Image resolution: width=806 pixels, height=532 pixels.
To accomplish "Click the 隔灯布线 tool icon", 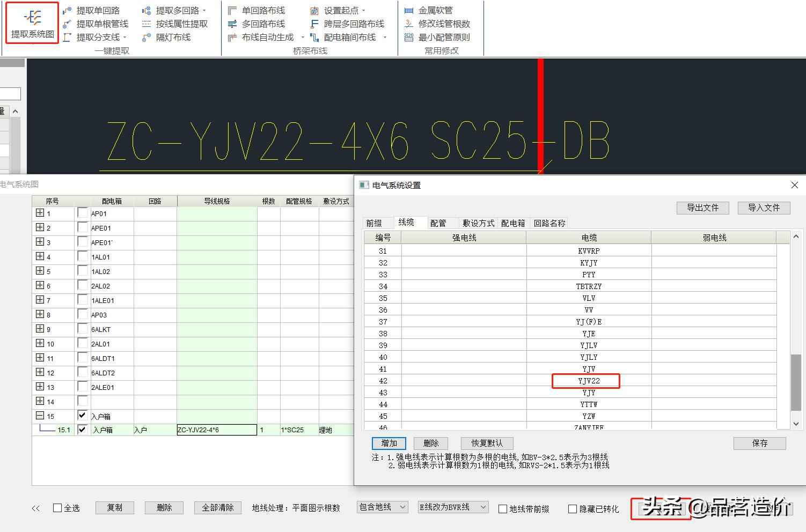I will 146,38.
